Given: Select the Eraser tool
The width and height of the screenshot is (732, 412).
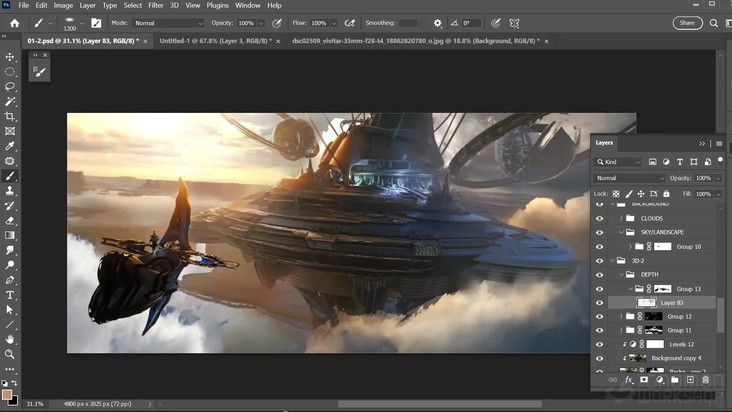Looking at the screenshot, I should click(x=10, y=221).
